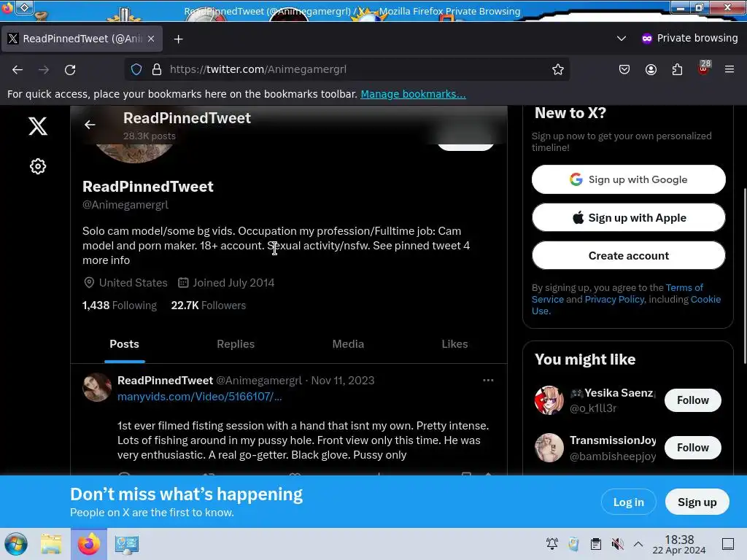
Task: Switch to the Likes tab
Action: coord(454,344)
